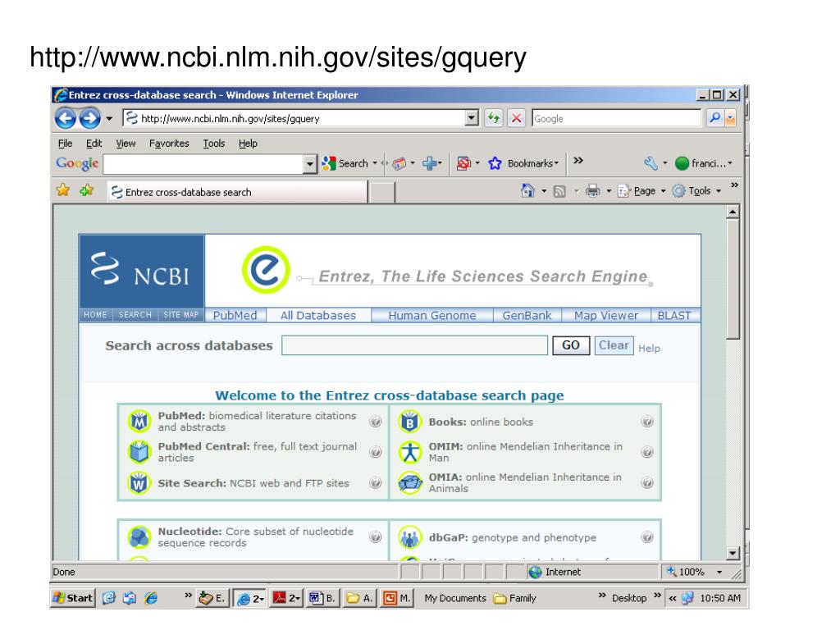Open Google toolbar wrench settings
Screen dimensions: 840x630
(x=651, y=163)
